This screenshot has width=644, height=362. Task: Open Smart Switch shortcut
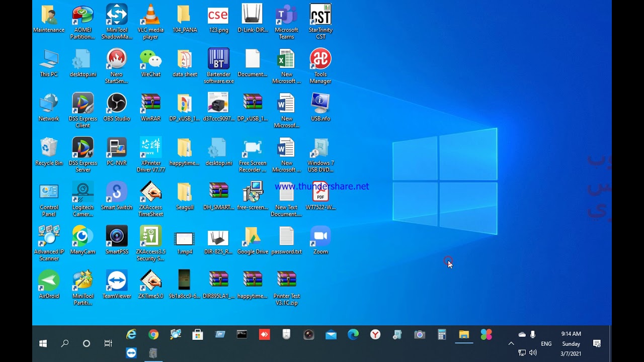tap(117, 196)
